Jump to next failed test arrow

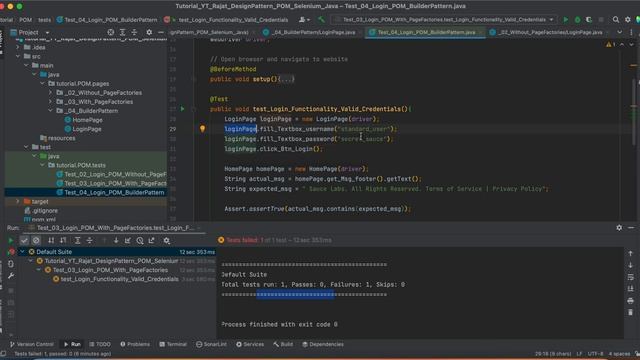click(x=116, y=240)
